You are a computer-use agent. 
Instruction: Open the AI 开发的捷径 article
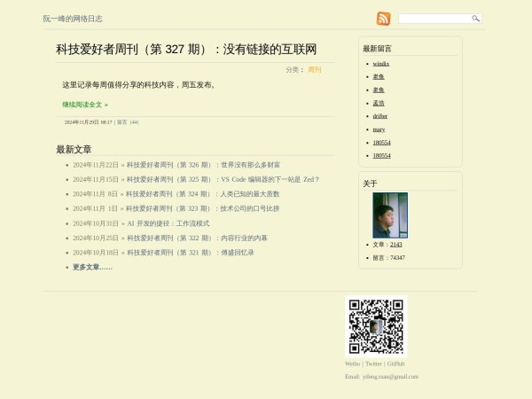pos(168,223)
